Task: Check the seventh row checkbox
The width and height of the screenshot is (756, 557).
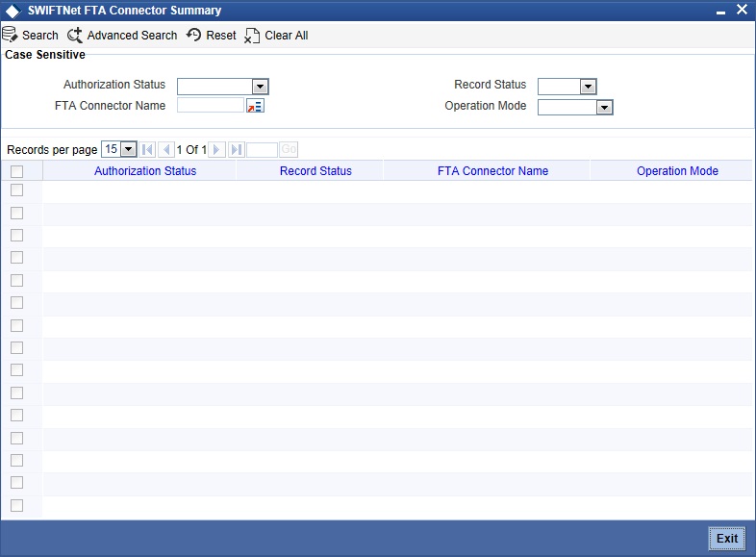Action: (x=17, y=325)
